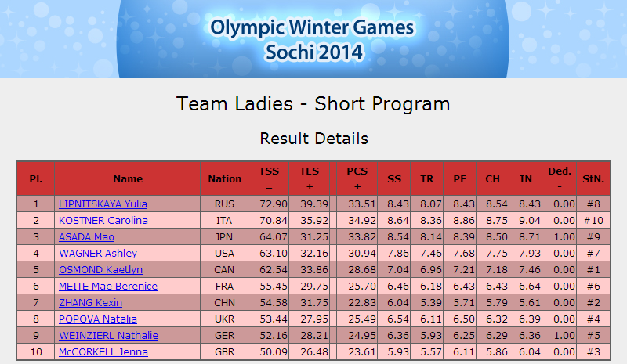Click the ASADA Mao link
Image resolution: width=627 pixels, height=364 pixels.
point(86,237)
